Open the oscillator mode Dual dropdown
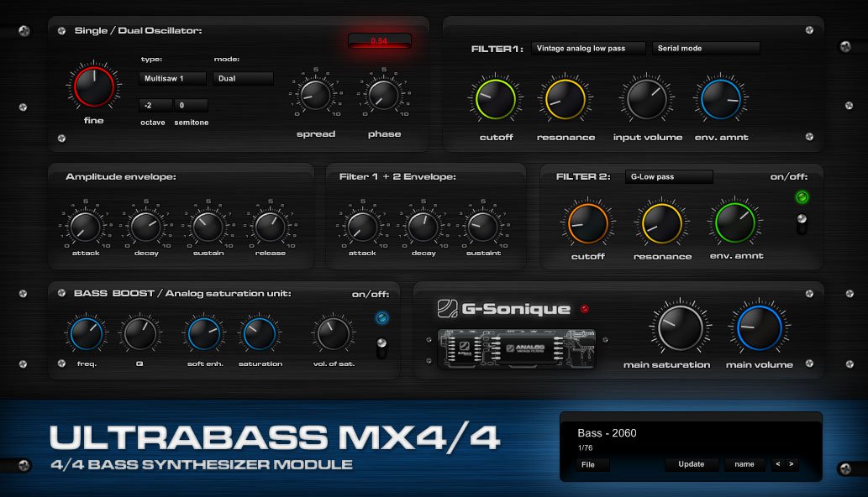This screenshot has width=868, height=497. pos(243,79)
